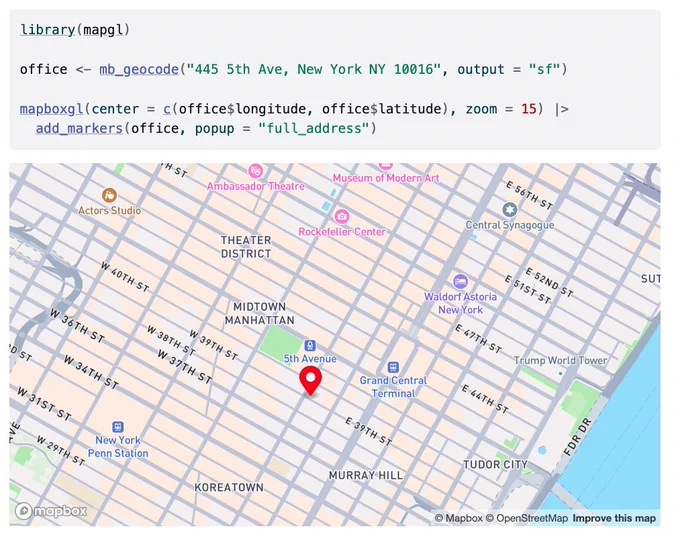The image size is (680, 537).
Task: Click the E 56TH ST street label
Action: 529,196
